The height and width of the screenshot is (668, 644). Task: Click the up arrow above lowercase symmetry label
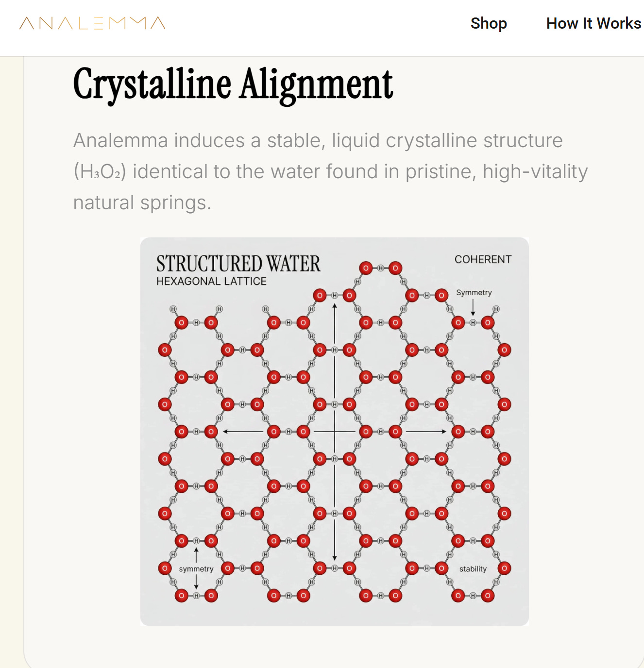(x=196, y=555)
